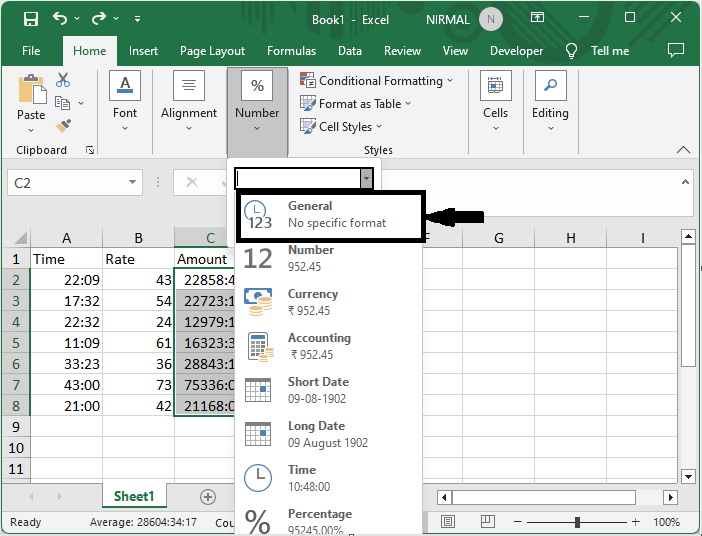Viewport: 702px width, 536px height.
Task: Open the Cells group button
Action: (x=496, y=100)
